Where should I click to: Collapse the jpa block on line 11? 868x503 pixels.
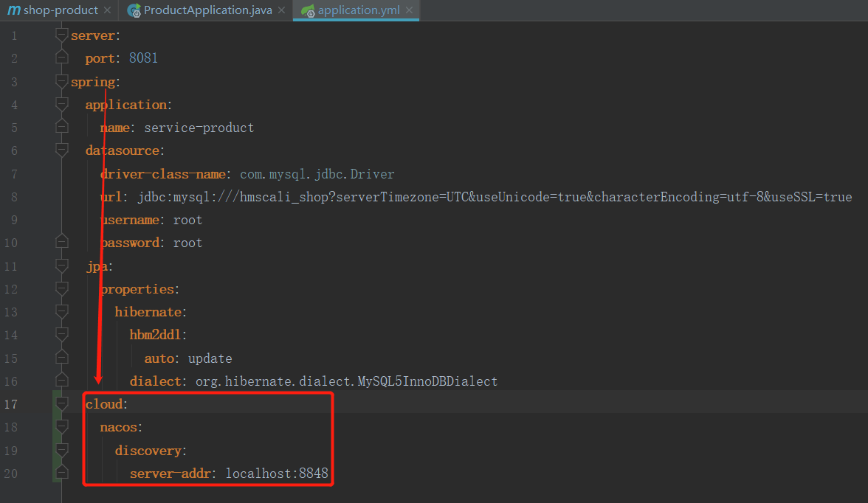(x=61, y=266)
